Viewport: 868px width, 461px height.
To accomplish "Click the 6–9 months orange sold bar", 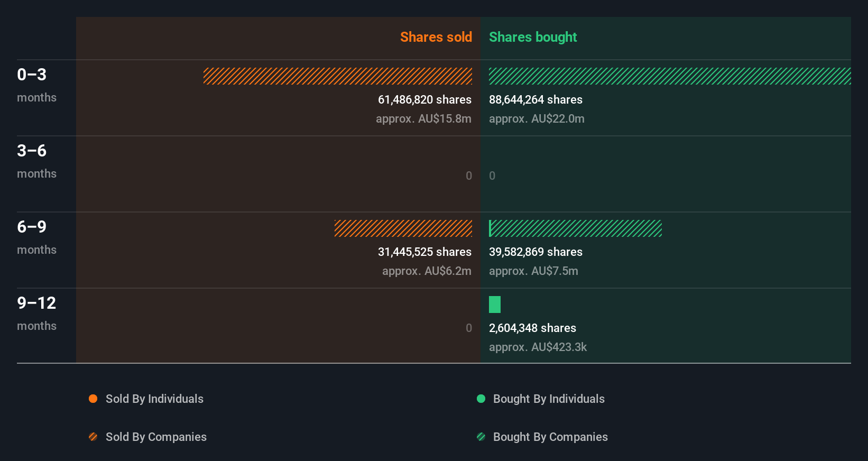I will (403, 228).
